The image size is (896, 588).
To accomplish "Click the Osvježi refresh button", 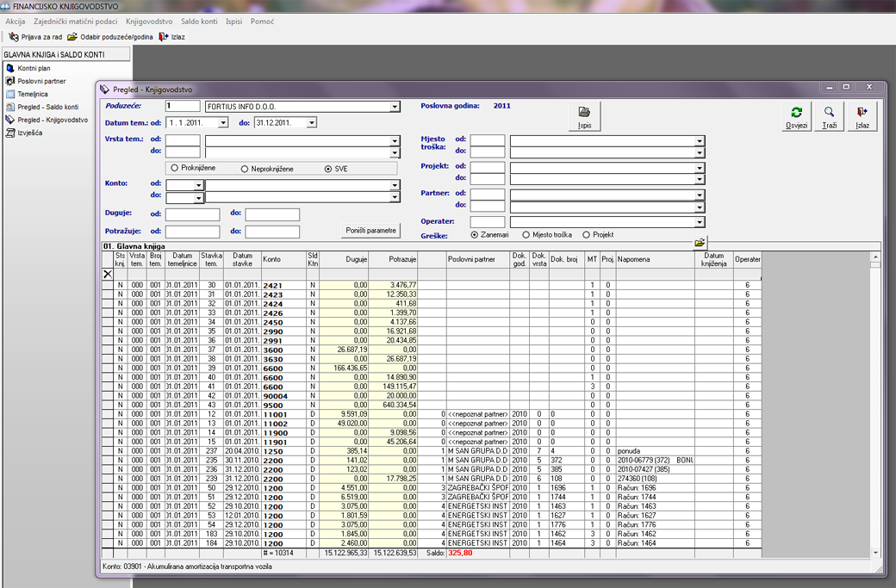I will 796,117.
